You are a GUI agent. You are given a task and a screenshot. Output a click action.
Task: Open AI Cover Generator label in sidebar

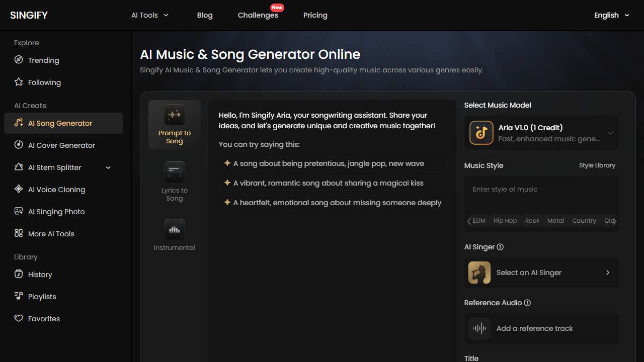(x=61, y=145)
